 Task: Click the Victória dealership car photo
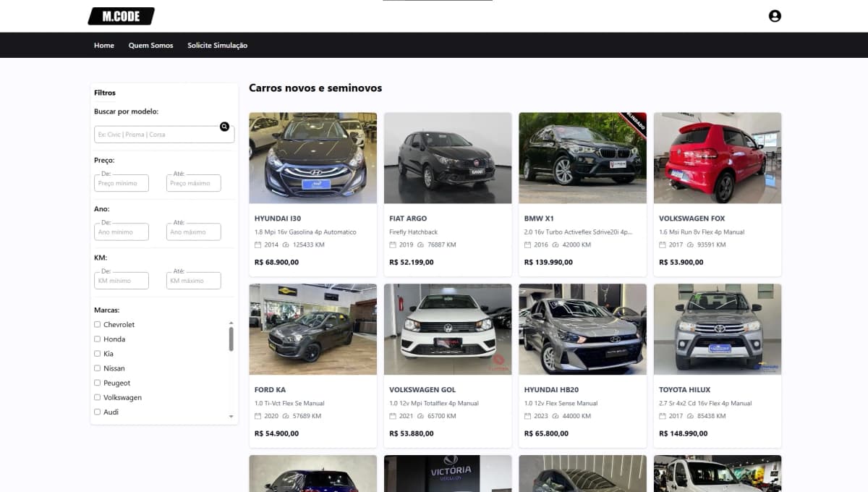448,473
